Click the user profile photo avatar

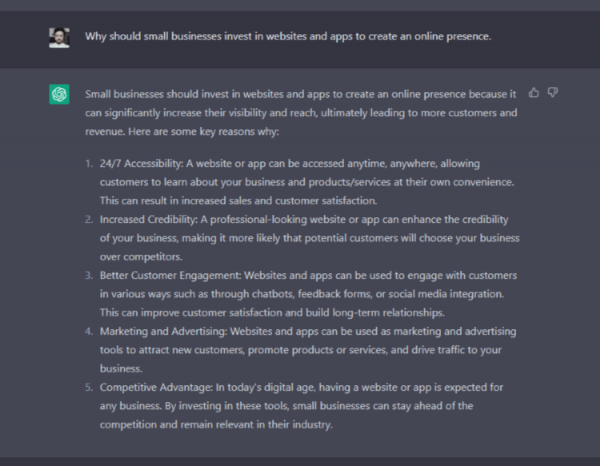click(59, 37)
